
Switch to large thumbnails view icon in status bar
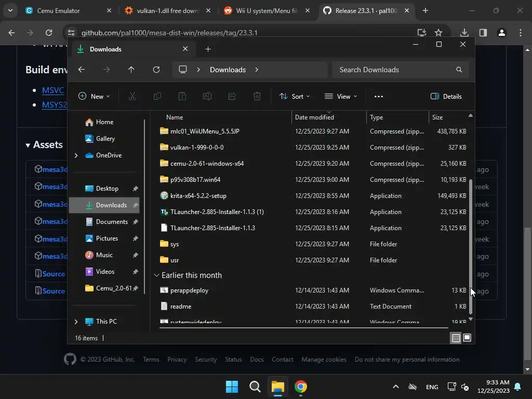[467, 338]
